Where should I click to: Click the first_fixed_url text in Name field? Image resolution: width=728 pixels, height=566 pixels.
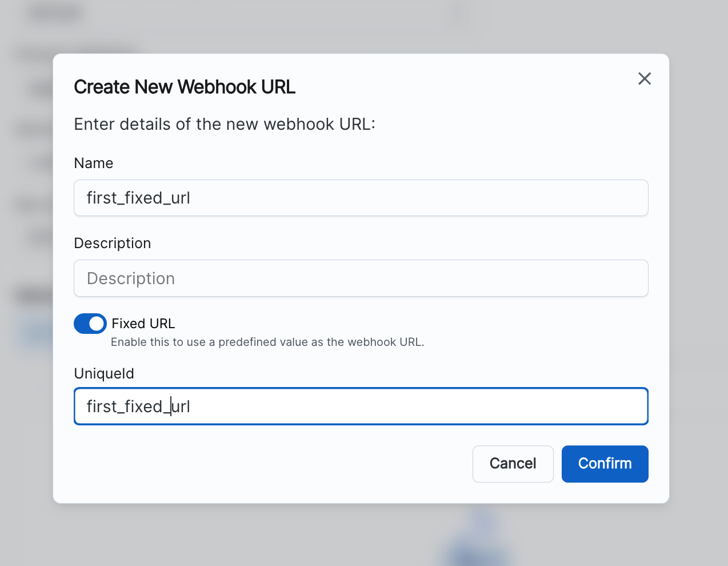pos(138,198)
